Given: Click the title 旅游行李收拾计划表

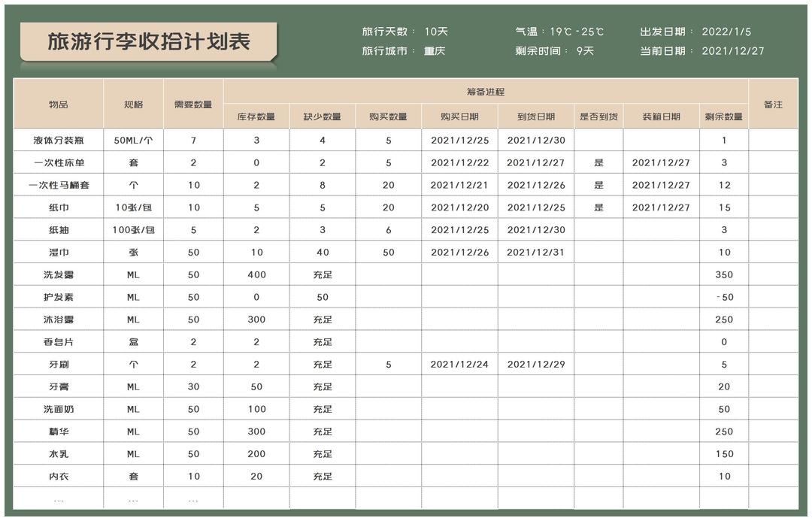Looking at the screenshot, I should point(149,41).
